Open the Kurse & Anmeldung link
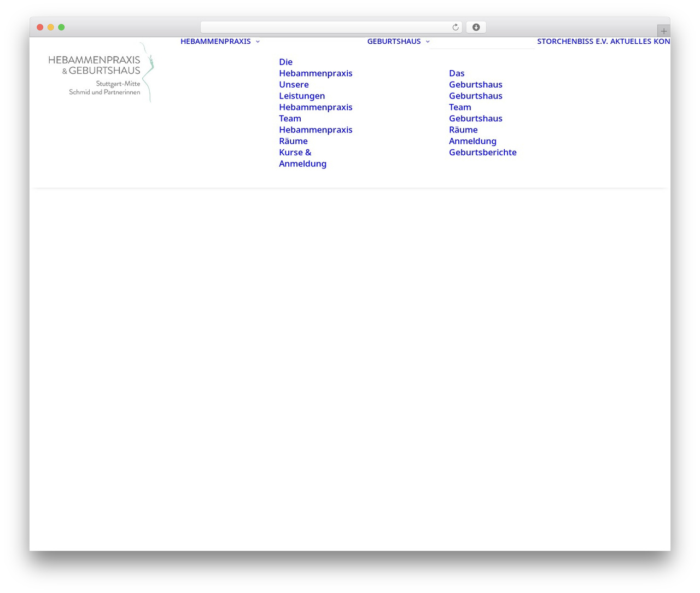Viewport: 700px width, 593px height. [302, 158]
